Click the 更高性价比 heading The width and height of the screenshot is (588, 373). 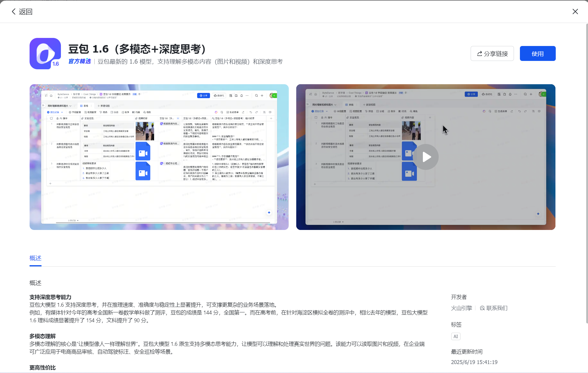(x=42, y=368)
